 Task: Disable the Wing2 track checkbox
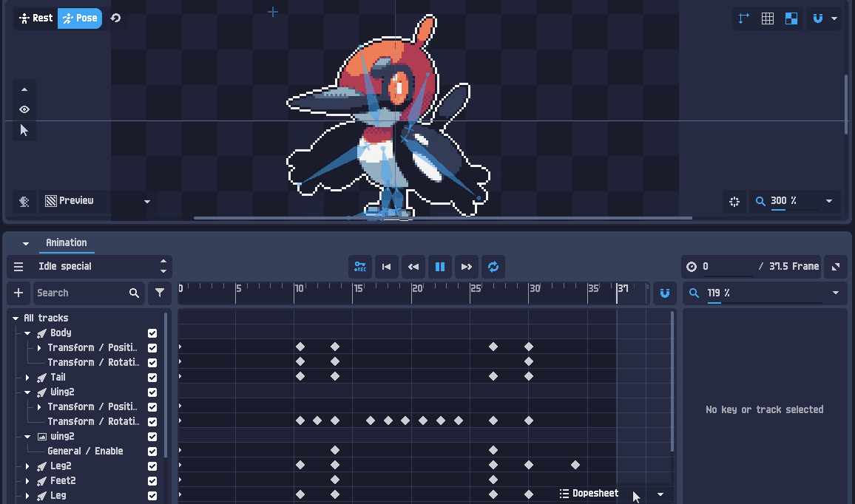tap(152, 392)
